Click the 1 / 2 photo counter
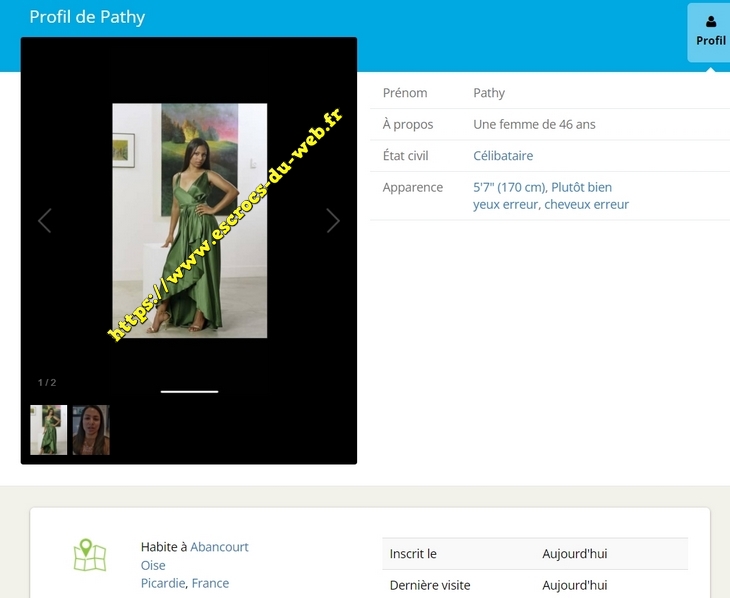Image resolution: width=730 pixels, height=598 pixels. point(47,382)
